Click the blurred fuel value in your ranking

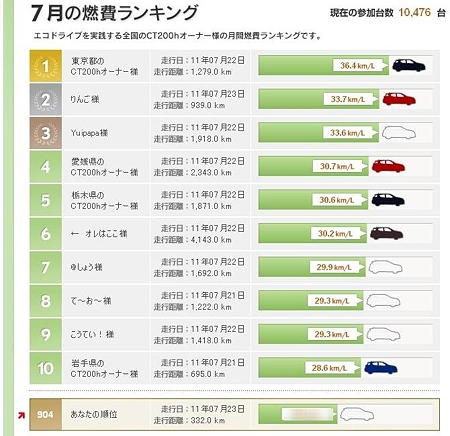308,414
